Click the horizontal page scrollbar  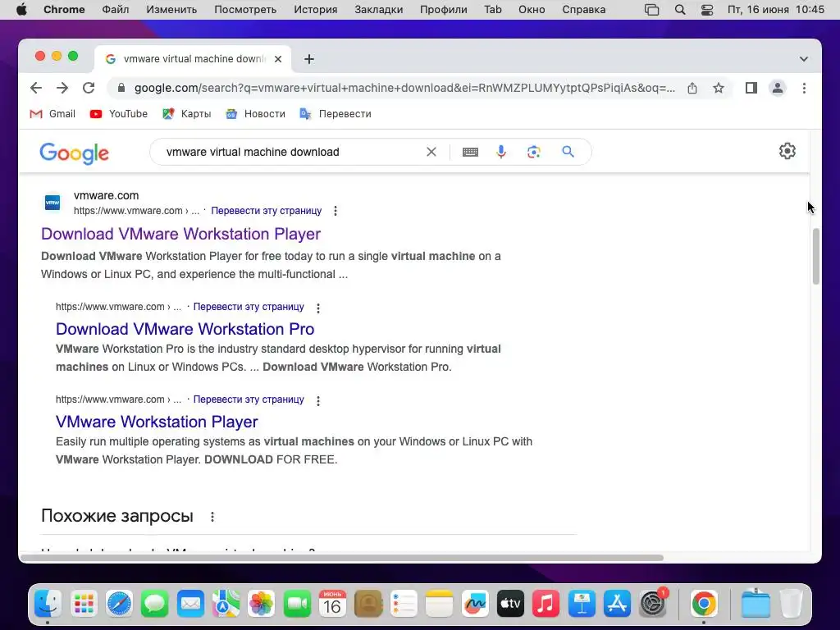pyautogui.click(x=342, y=558)
